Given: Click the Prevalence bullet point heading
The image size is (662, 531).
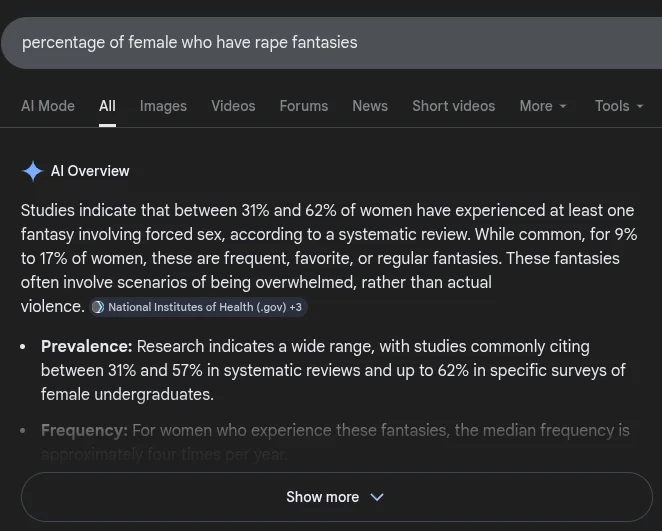Looking at the screenshot, I should [86, 346].
